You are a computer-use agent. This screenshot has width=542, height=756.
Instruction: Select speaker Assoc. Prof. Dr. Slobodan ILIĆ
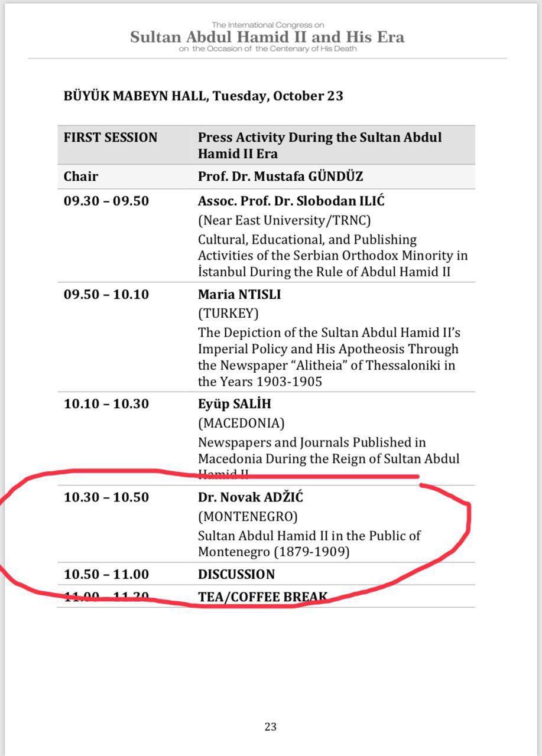coord(291,201)
